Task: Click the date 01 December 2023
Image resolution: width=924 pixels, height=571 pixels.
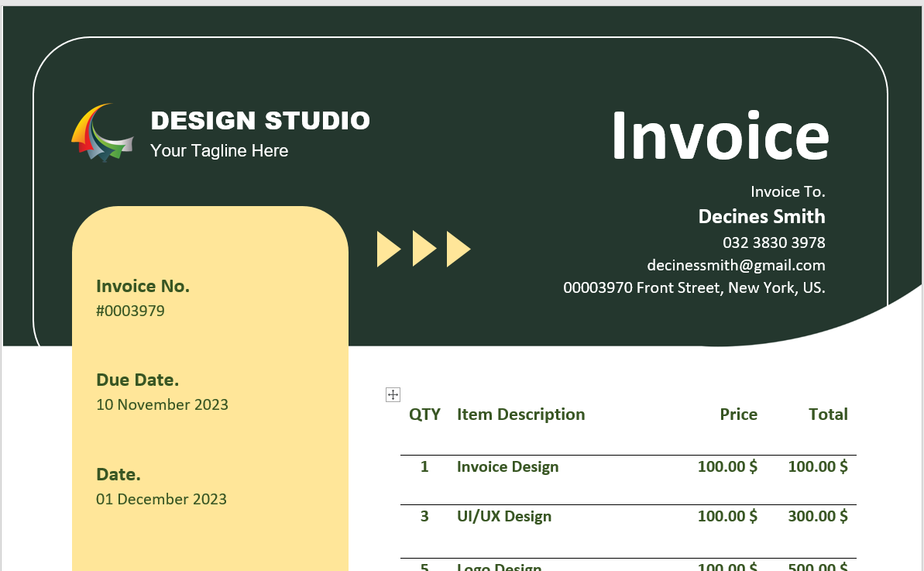Action: coord(161,499)
